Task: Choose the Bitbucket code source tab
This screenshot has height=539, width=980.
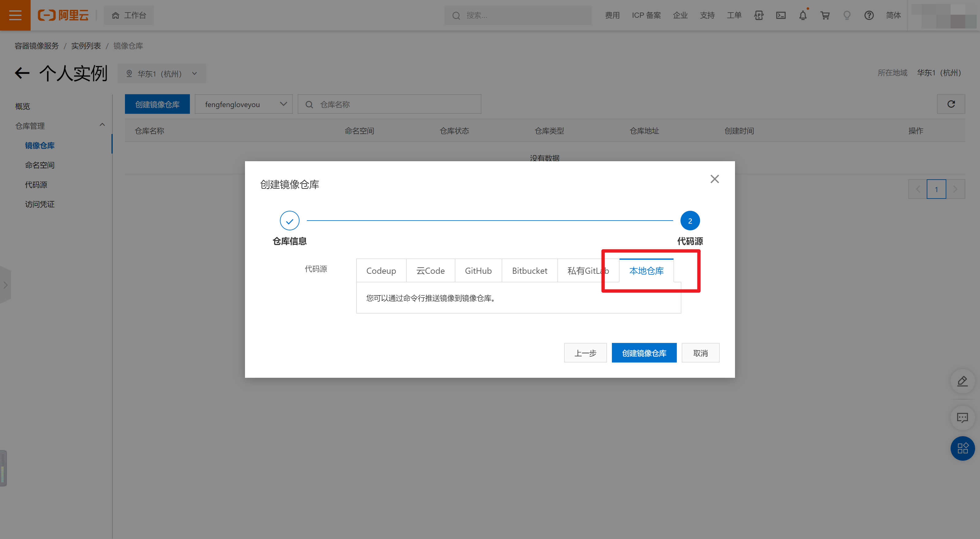Action: tap(530, 271)
